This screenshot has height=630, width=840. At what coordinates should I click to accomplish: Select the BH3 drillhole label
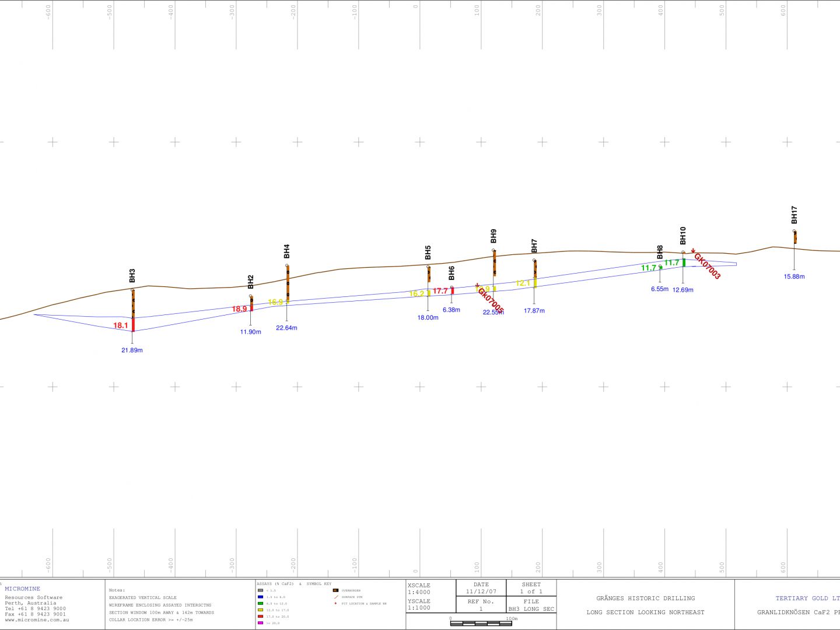click(x=132, y=276)
